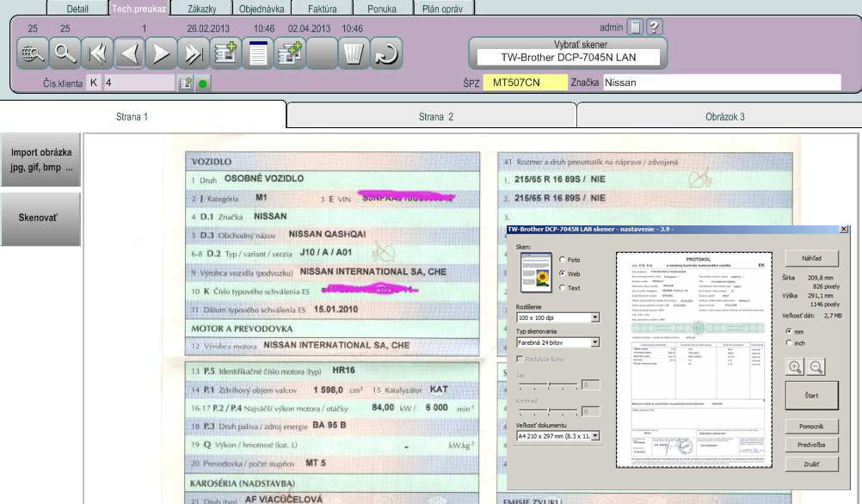Switch to the Detail tab
This screenshot has height=504, width=862.
[x=77, y=9]
